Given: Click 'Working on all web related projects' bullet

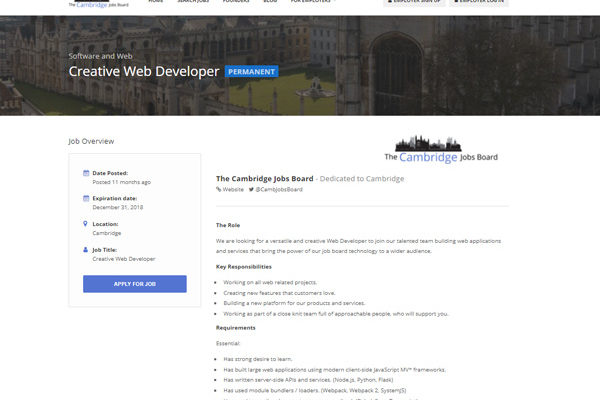Looking at the screenshot, I should [x=270, y=282].
